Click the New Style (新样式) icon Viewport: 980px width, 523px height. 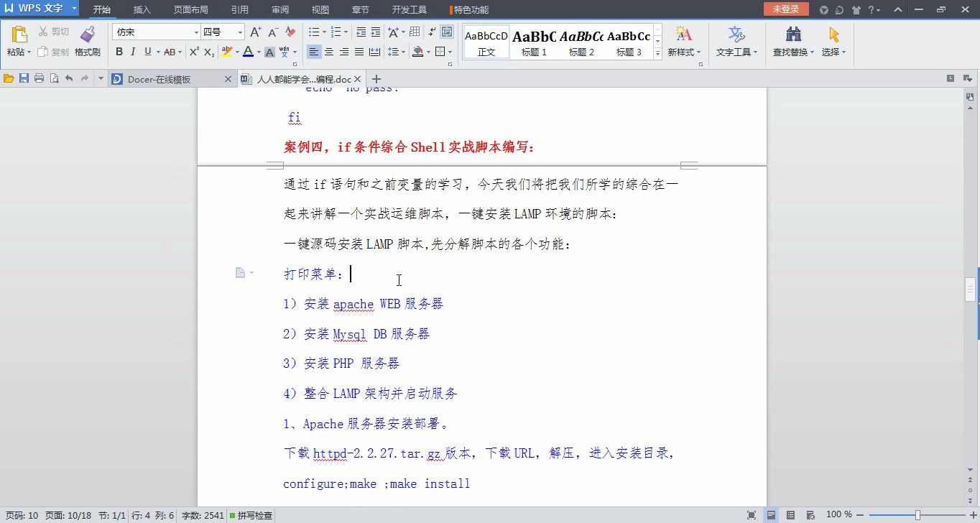(x=684, y=34)
